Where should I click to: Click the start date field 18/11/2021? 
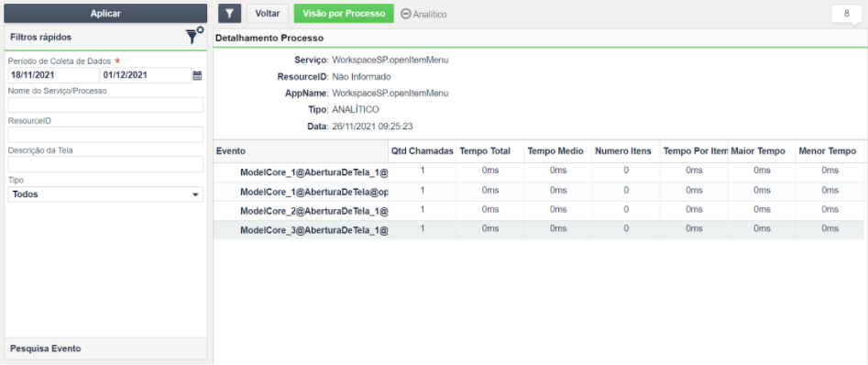pos(53,75)
